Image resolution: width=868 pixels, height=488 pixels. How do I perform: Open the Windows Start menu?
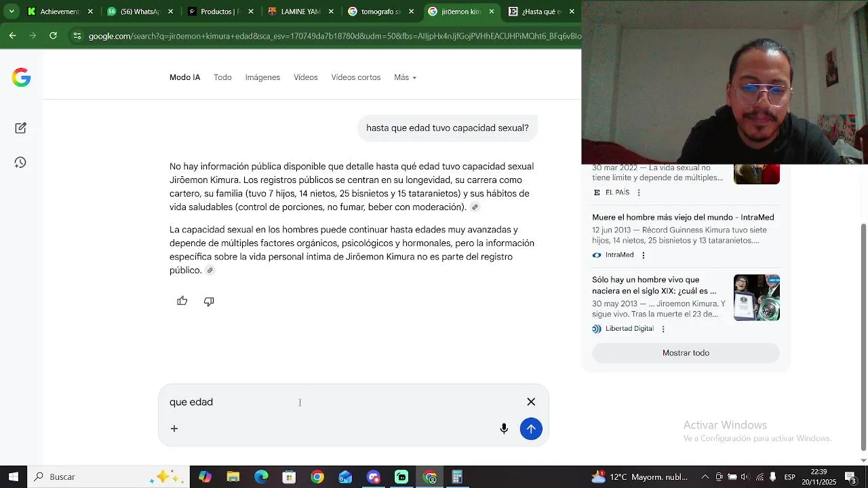pyautogui.click(x=14, y=476)
